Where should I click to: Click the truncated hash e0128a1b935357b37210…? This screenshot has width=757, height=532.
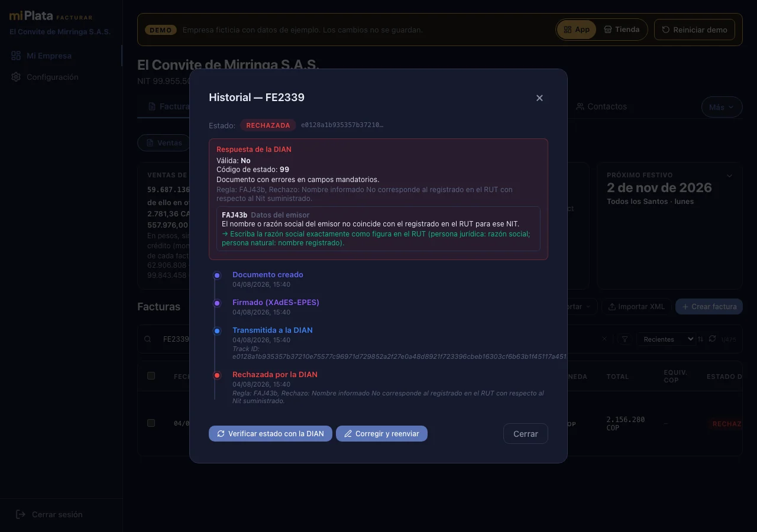342,125
